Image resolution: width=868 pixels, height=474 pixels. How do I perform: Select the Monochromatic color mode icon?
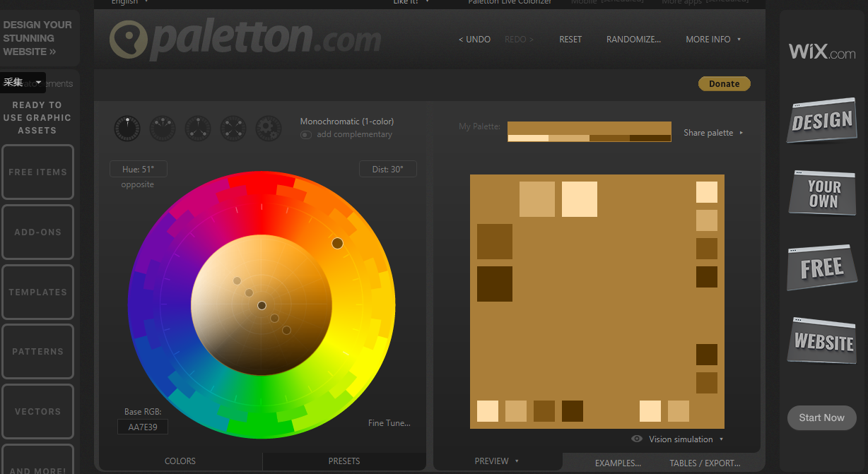click(127, 129)
